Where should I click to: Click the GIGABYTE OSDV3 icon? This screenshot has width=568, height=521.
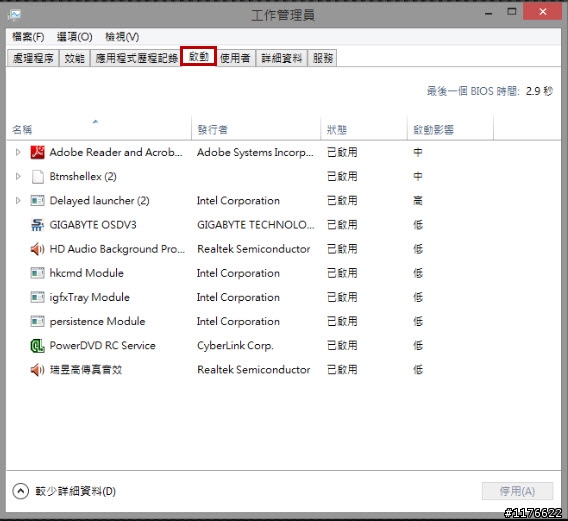[x=37, y=225]
